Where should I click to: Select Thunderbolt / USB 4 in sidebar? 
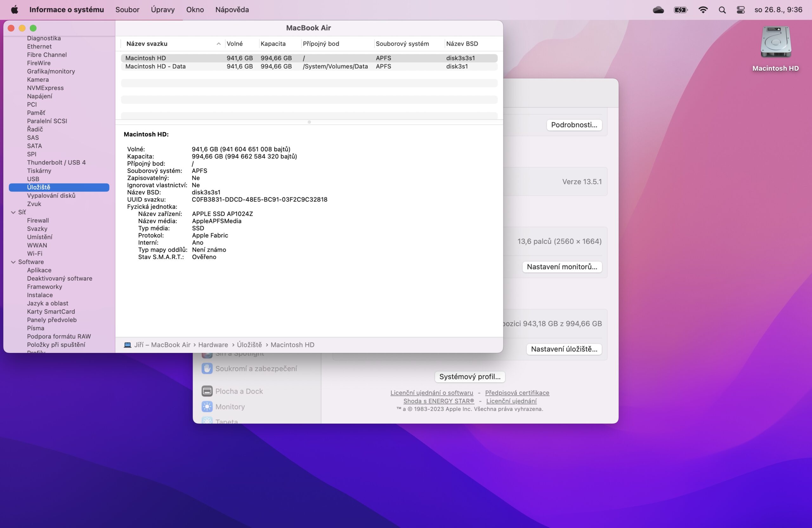coord(56,162)
